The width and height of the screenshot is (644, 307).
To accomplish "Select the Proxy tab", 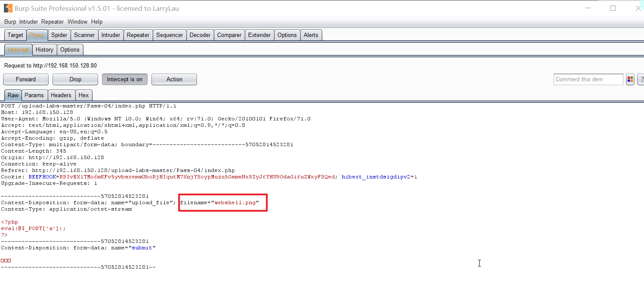I will pos(37,35).
